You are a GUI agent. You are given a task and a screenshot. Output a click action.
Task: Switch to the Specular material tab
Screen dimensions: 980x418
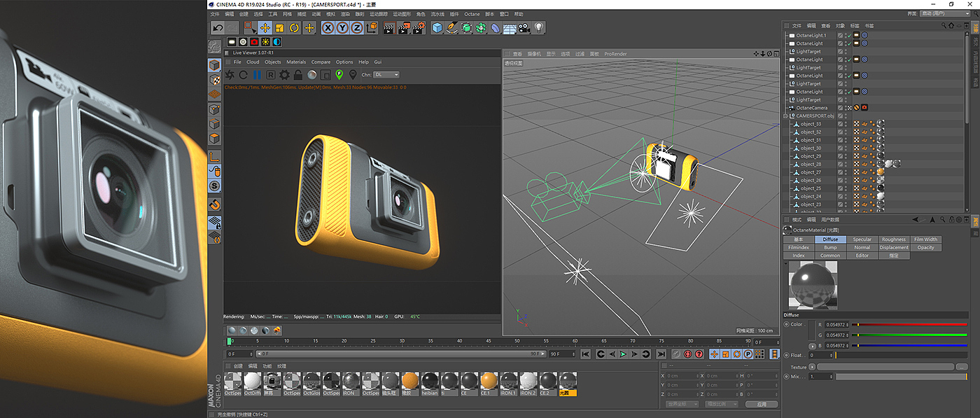[x=862, y=239]
